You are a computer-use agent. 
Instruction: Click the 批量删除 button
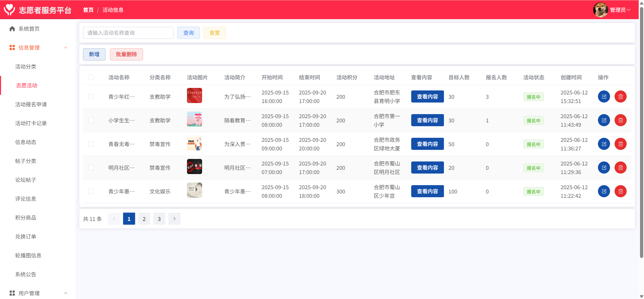[126, 54]
